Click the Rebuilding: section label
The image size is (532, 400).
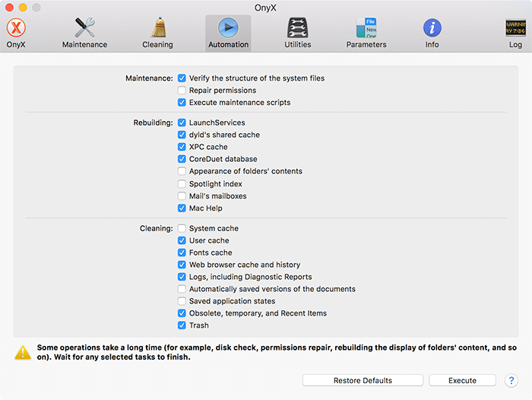click(x=153, y=122)
